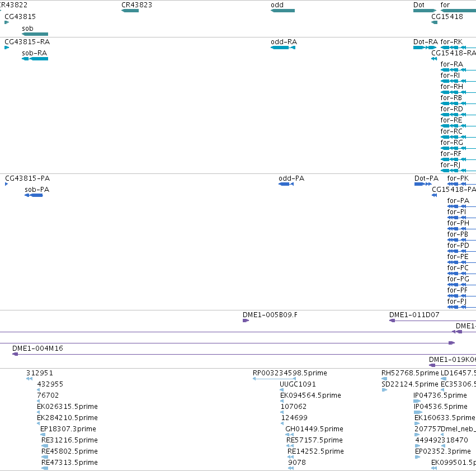Viewport: 476px width, 471px height.
Task: Select the for-RI transcript label
Action: coord(450,76)
